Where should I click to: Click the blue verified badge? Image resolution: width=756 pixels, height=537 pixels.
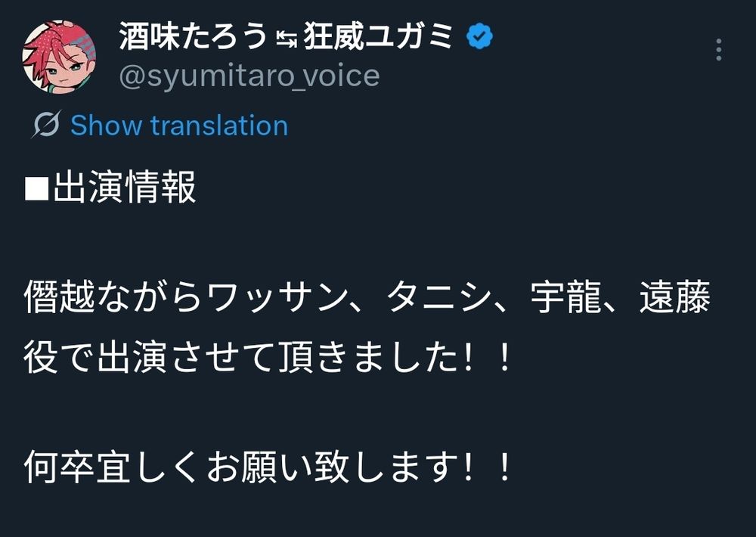479,36
